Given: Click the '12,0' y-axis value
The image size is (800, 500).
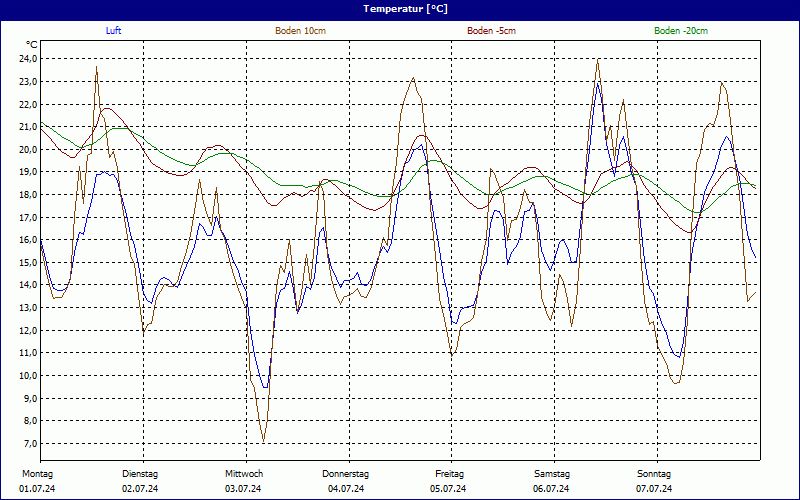Looking at the screenshot, I should 29,330.
